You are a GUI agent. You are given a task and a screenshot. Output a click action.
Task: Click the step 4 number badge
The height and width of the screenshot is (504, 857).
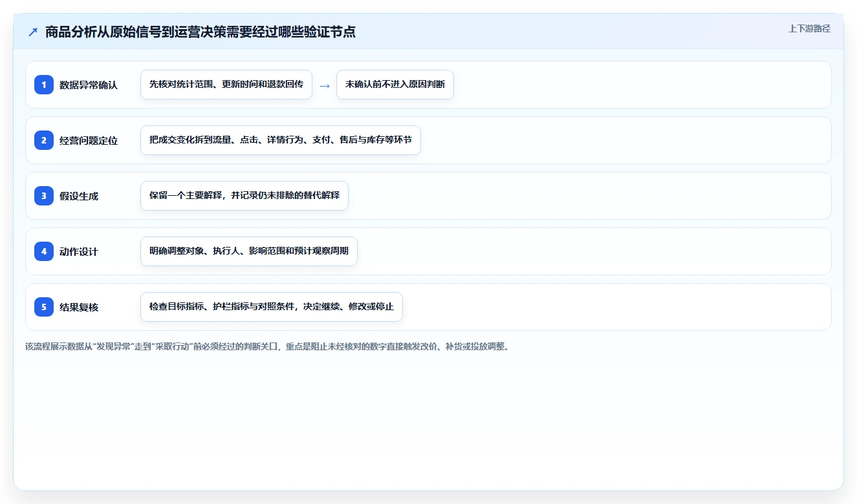pyautogui.click(x=44, y=251)
